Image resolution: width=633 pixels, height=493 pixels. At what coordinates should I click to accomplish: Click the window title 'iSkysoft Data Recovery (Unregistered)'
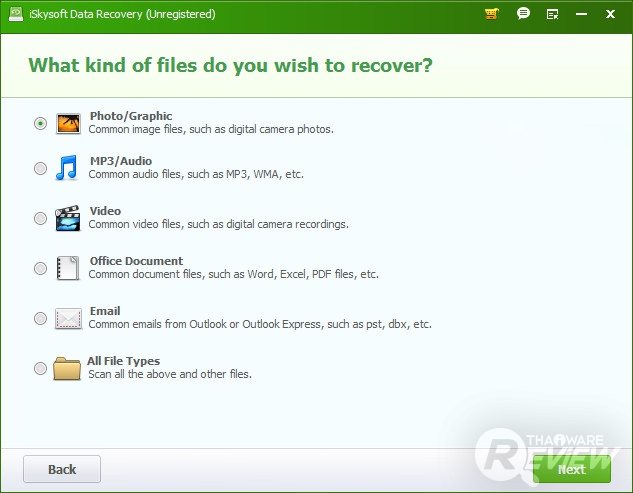pos(122,14)
